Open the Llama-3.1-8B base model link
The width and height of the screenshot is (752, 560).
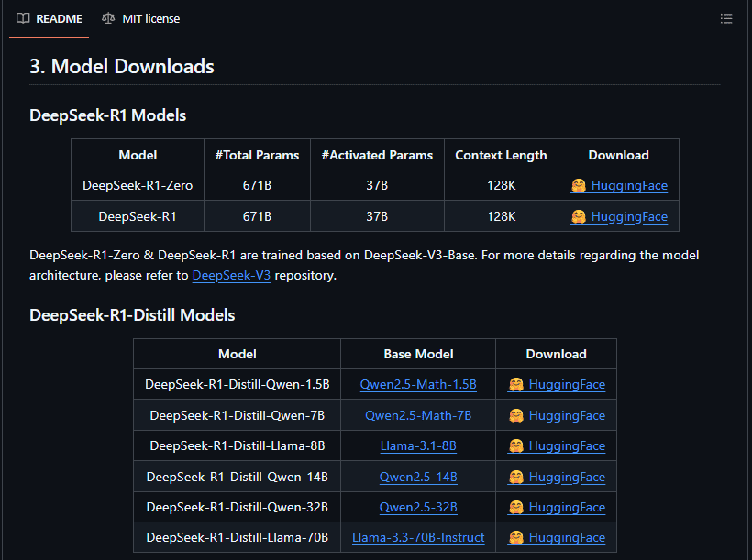418,445
